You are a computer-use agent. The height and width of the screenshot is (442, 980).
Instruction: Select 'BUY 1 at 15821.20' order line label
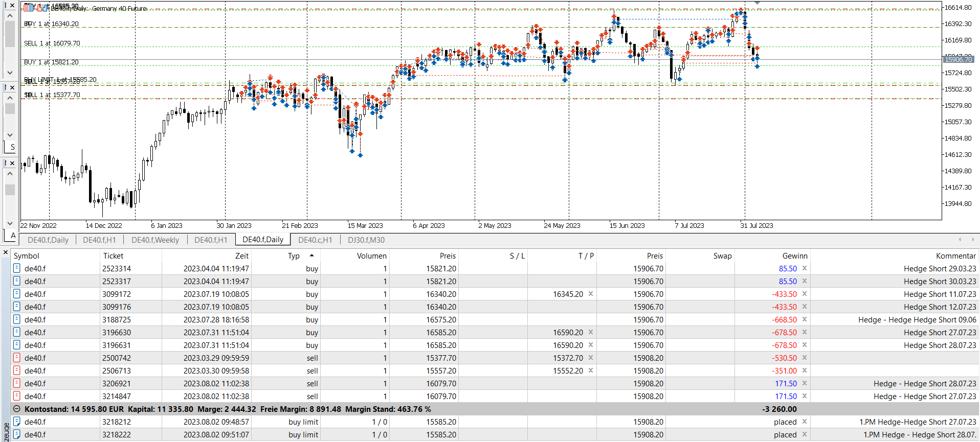point(52,62)
